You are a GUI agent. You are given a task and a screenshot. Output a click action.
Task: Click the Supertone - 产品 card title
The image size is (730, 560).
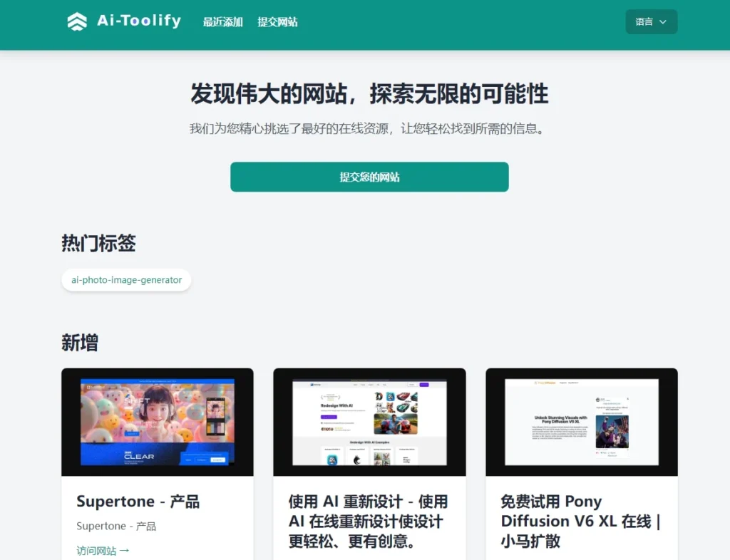click(x=137, y=502)
